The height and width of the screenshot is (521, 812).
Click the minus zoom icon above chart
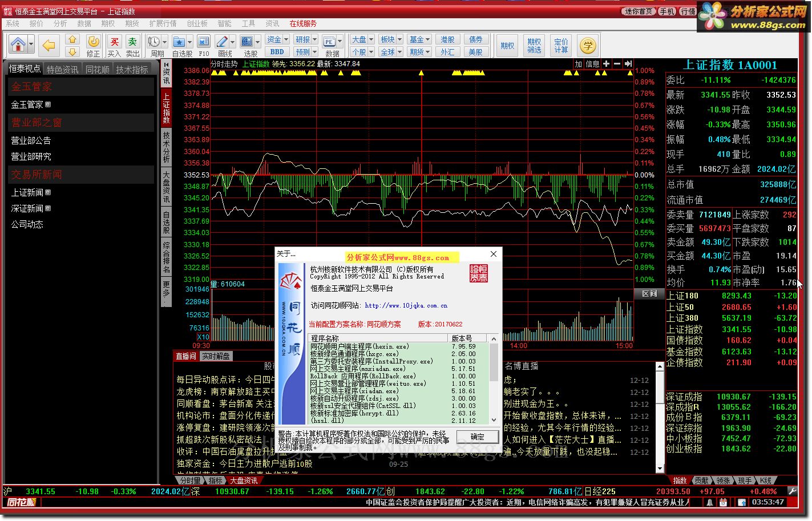coord(617,64)
